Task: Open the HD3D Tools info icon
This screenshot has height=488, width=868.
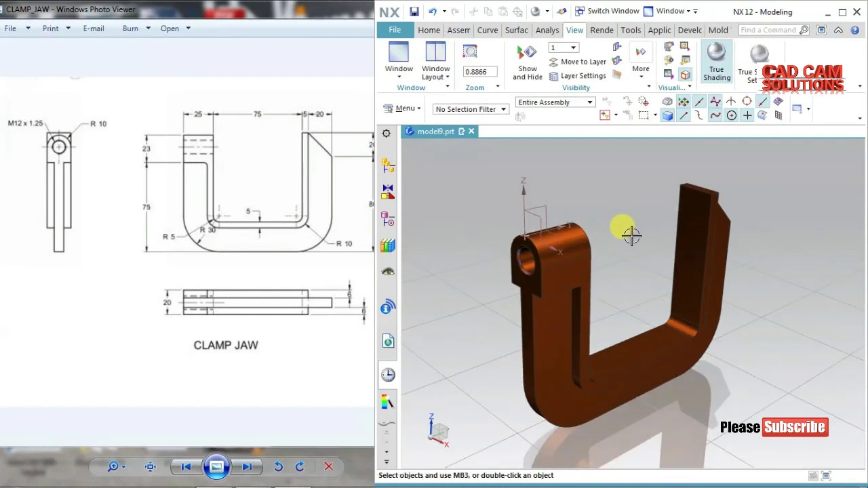Action: click(388, 308)
